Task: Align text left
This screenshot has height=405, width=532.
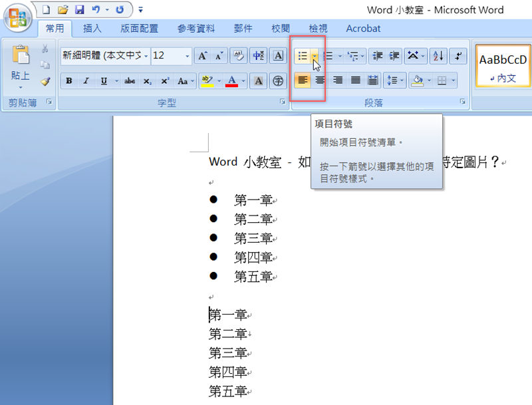Action: (x=303, y=80)
